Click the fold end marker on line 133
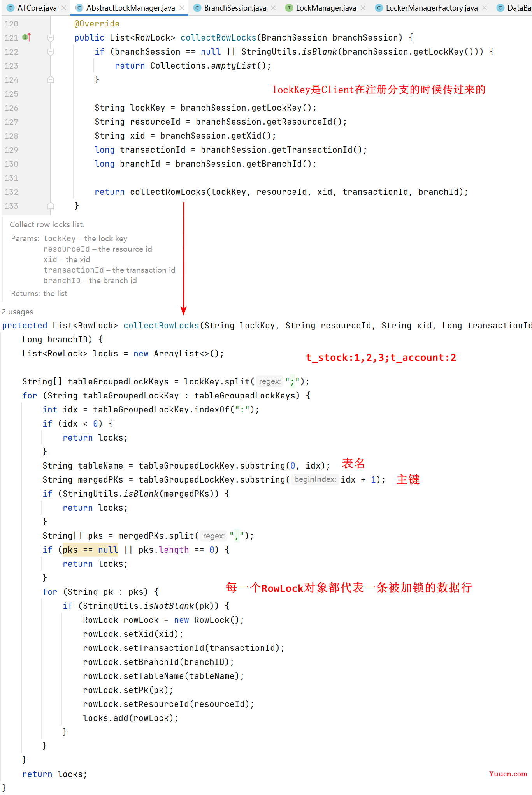 coord(51,206)
